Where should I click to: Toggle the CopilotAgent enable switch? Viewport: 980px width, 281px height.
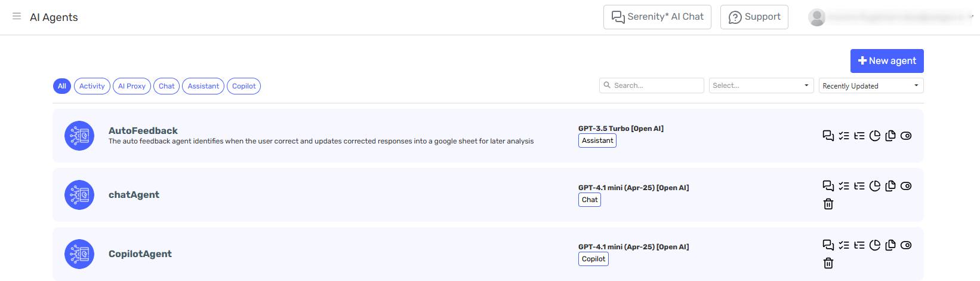(906, 245)
